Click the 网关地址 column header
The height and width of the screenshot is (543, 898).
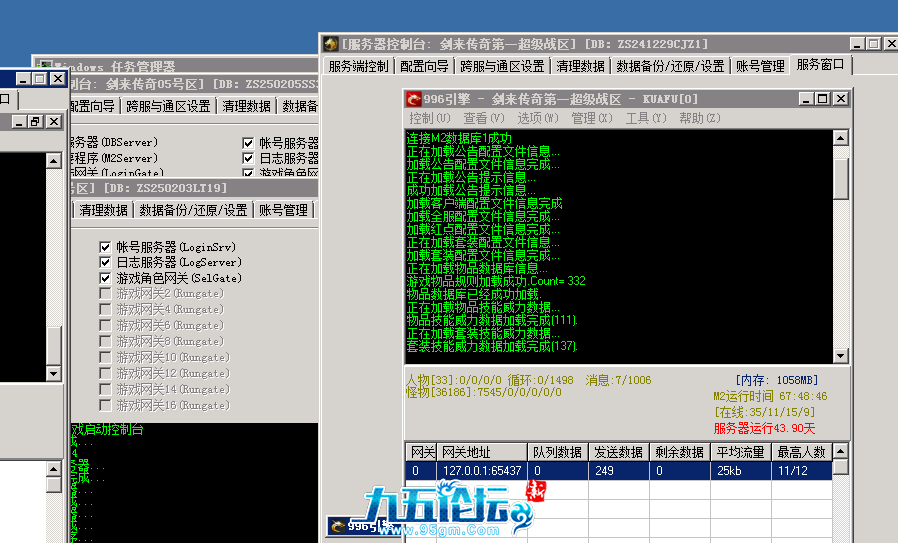[482, 452]
